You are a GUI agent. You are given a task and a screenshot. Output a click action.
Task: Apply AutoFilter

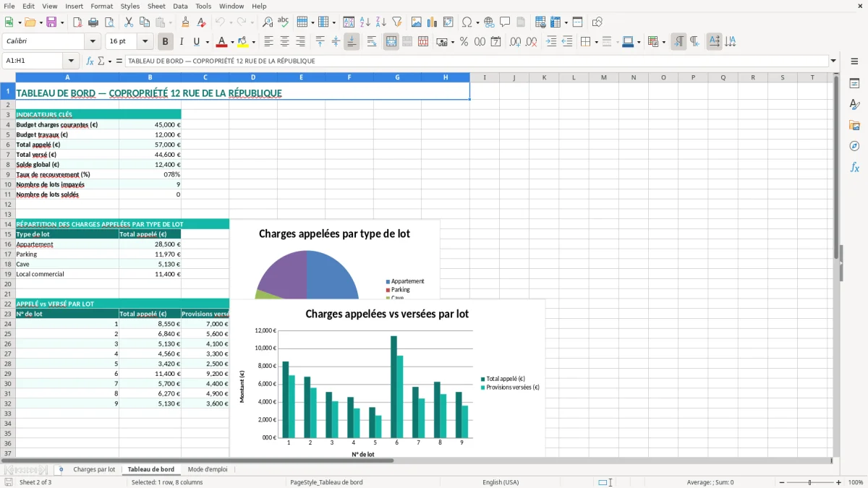tap(397, 22)
